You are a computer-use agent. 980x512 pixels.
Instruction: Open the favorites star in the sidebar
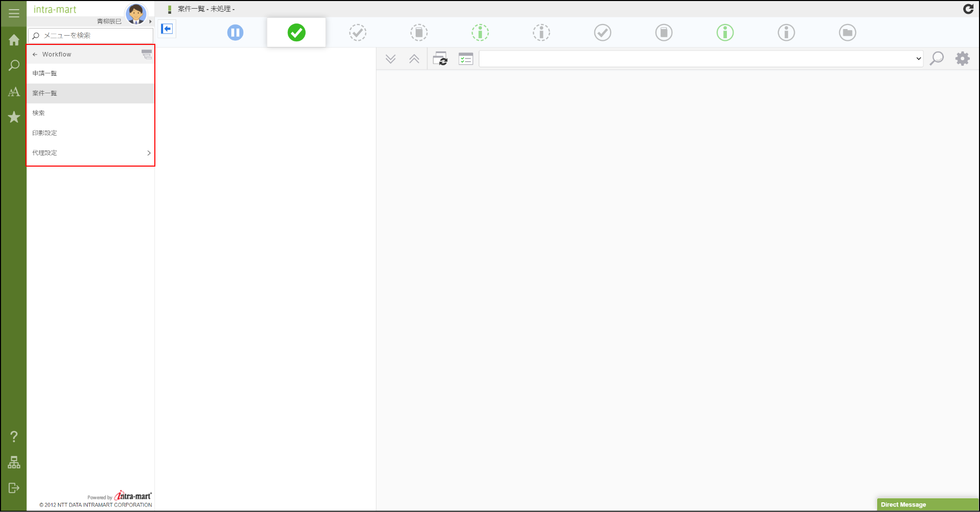point(14,117)
